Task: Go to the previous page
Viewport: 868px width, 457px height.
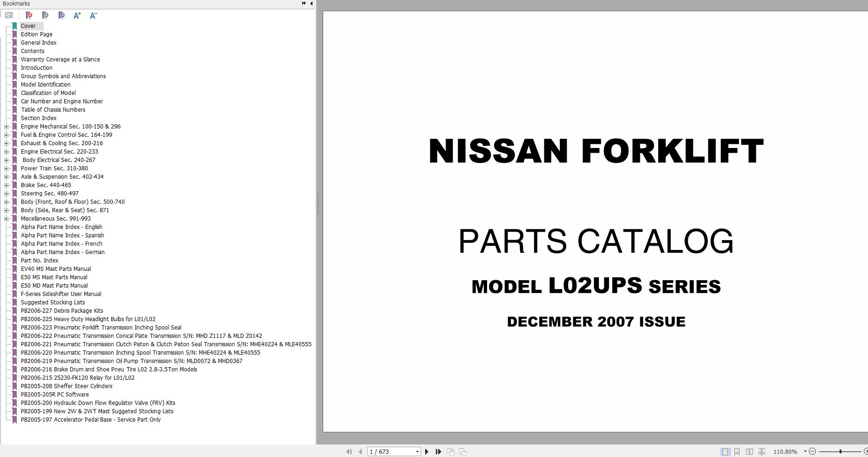Action: 360,451
